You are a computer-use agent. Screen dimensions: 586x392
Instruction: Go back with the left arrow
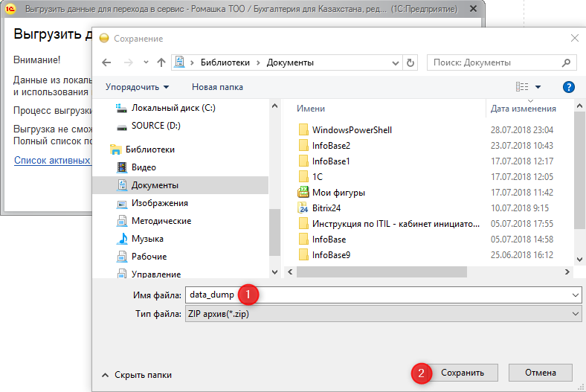point(106,62)
